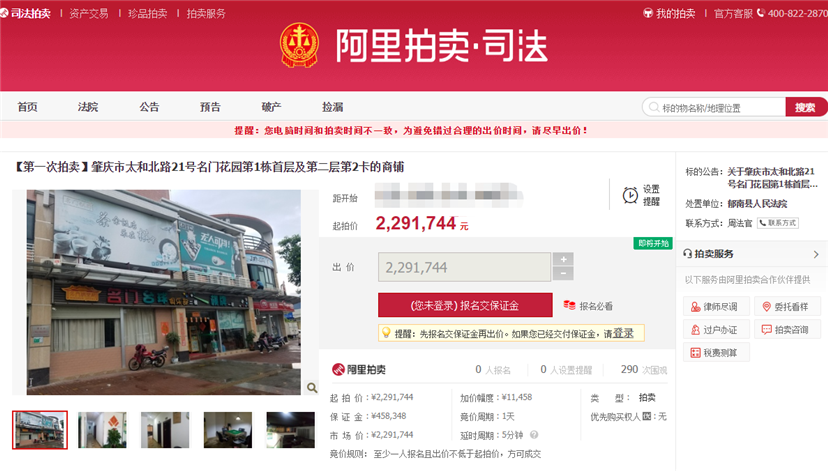
Task: Select the second thumbnail with hallway and plant
Action: (102, 430)
